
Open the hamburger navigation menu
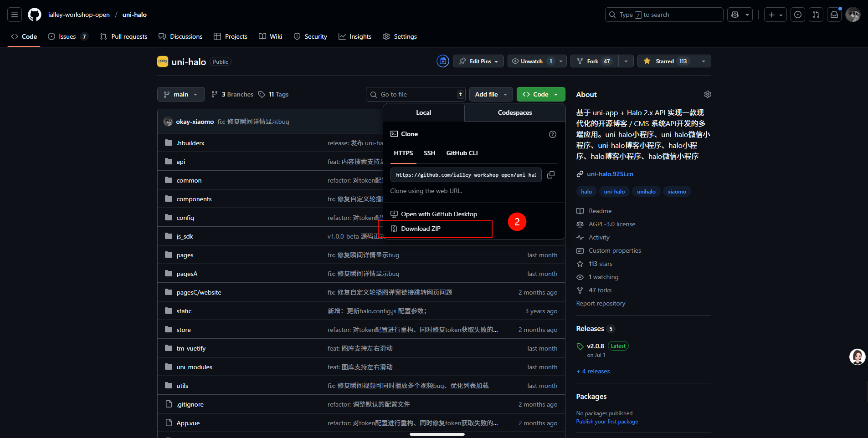[x=15, y=15]
